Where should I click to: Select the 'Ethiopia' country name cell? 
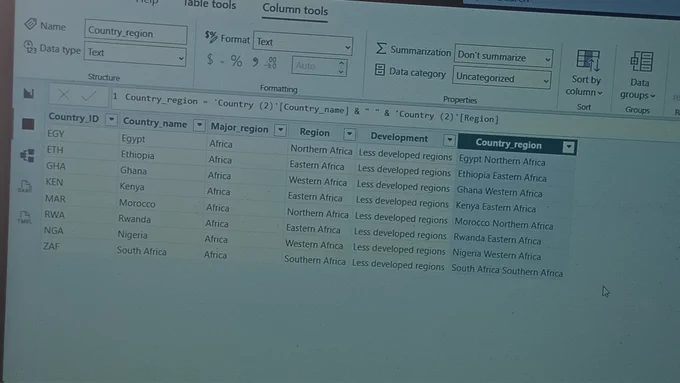[x=137, y=155]
